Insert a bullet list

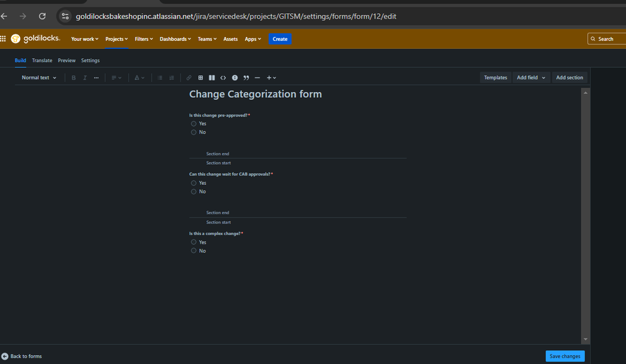160,78
